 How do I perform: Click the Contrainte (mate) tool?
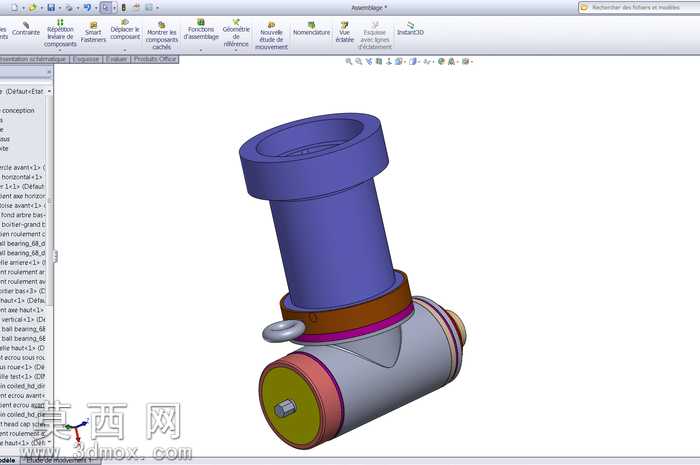click(26, 29)
